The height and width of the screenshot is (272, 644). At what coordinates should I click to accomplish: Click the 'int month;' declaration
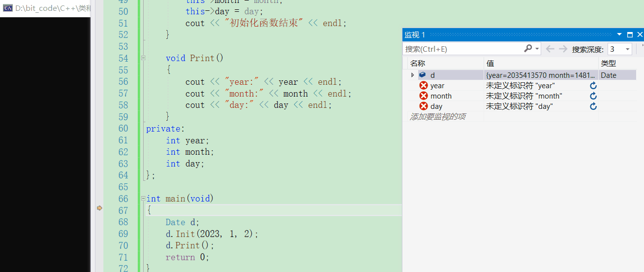pos(190,152)
